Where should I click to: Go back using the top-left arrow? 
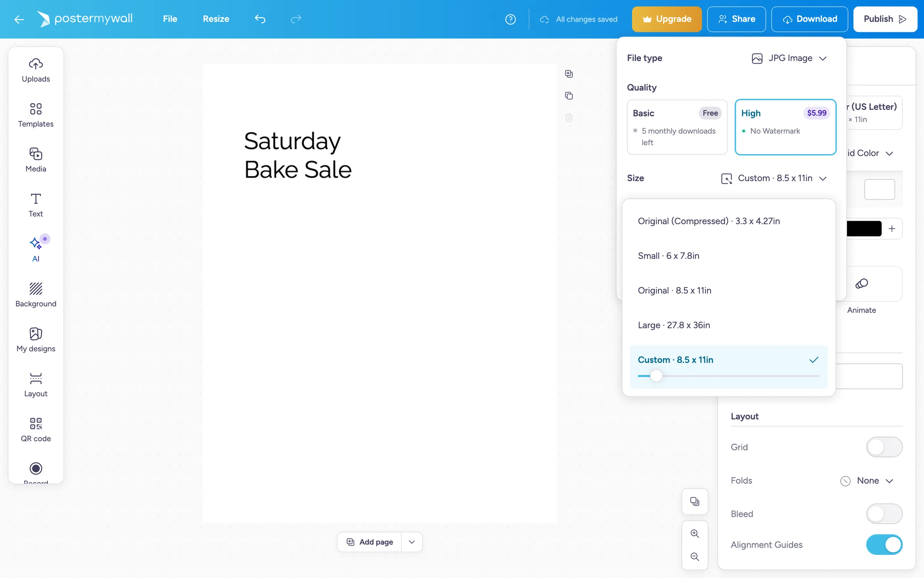(19, 19)
